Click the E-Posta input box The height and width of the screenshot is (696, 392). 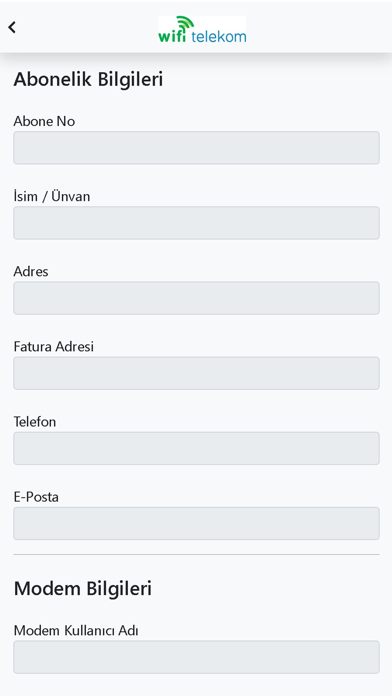coord(196,524)
